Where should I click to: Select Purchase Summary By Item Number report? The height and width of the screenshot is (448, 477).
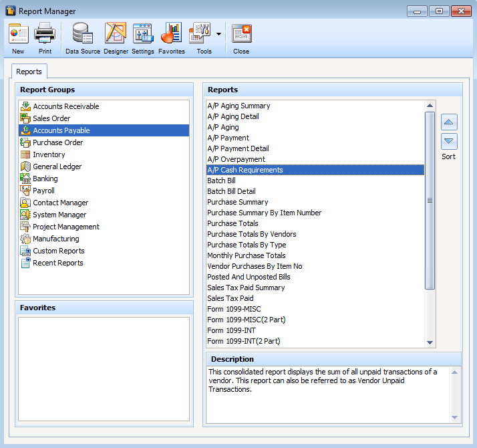tap(315, 213)
